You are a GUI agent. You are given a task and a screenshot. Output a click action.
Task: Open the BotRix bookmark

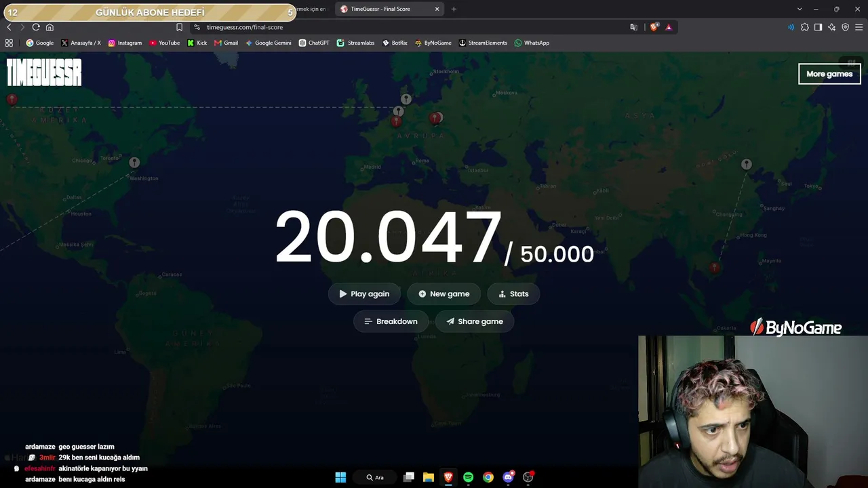click(x=395, y=43)
